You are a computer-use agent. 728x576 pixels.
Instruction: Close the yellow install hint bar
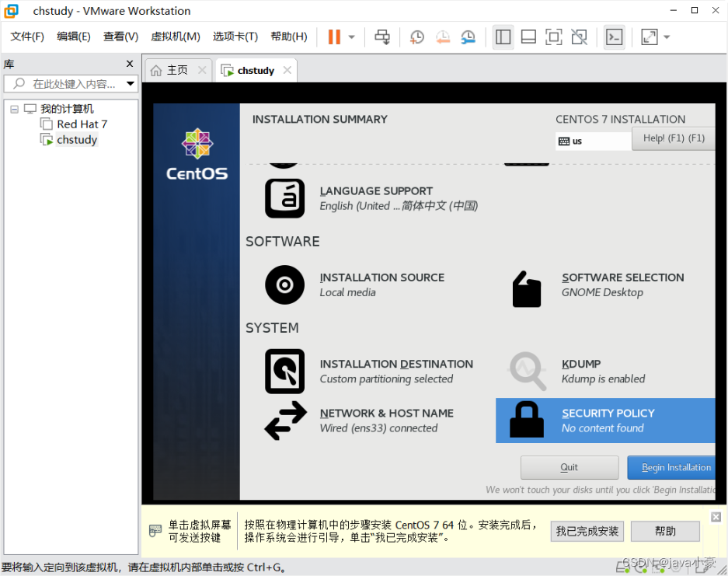click(x=716, y=517)
